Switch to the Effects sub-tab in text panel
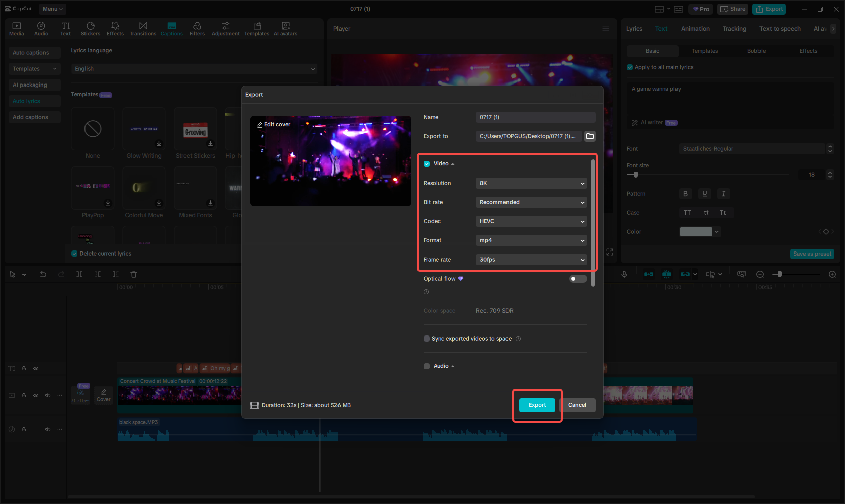The image size is (845, 504). tap(808, 51)
